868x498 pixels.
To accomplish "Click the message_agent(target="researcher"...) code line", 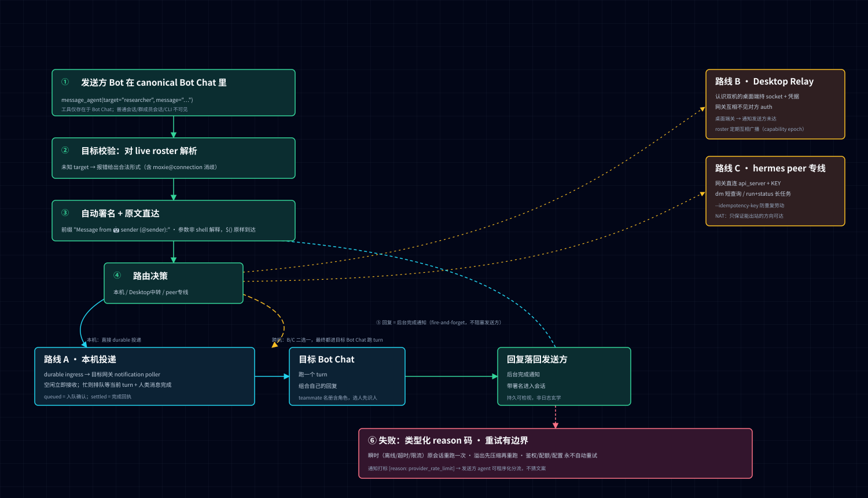I will click(127, 100).
